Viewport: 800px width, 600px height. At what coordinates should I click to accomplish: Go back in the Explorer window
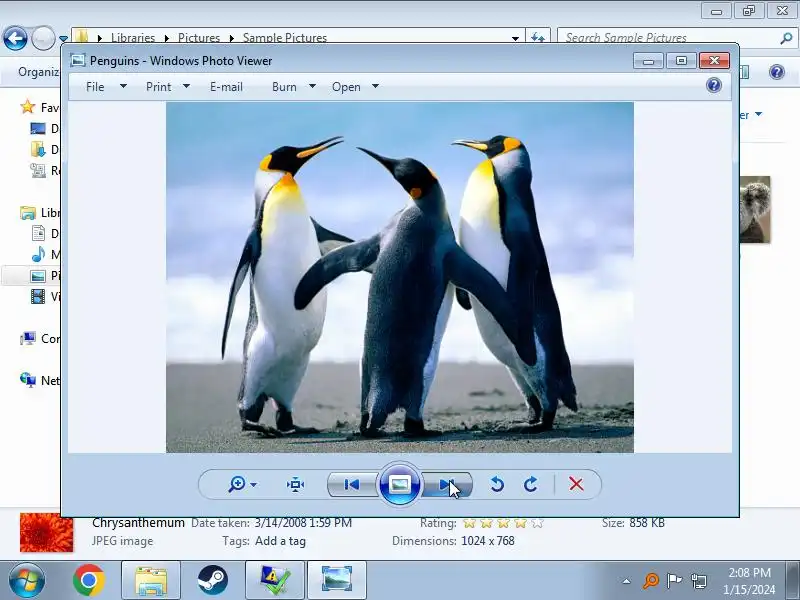click(15, 38)
